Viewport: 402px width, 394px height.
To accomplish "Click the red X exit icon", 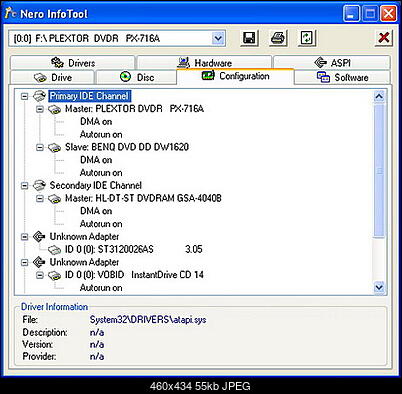I will pos(384,38).
